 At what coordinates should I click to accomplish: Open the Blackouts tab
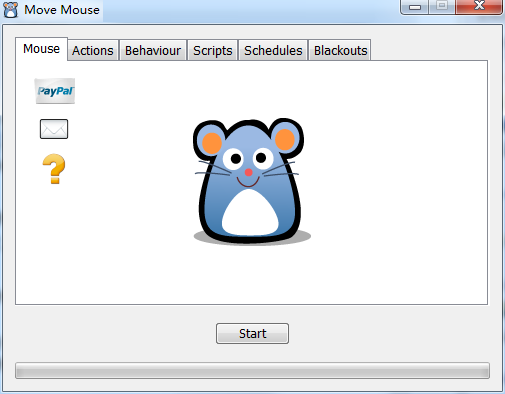(x=340, y=51)
